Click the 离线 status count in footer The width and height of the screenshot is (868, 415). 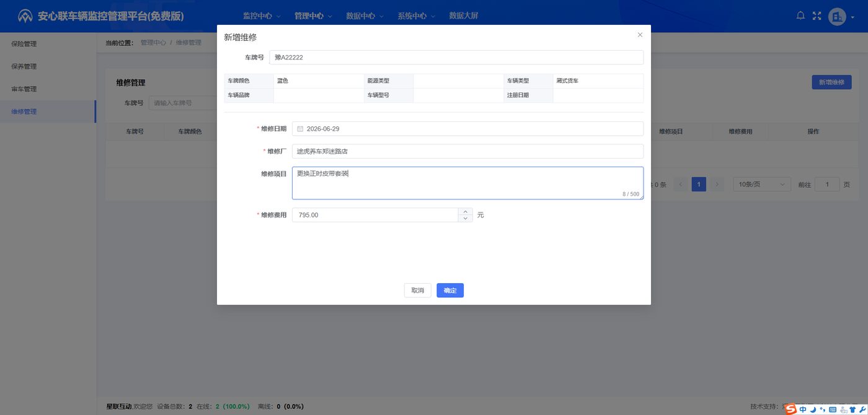tap(280, 406)
